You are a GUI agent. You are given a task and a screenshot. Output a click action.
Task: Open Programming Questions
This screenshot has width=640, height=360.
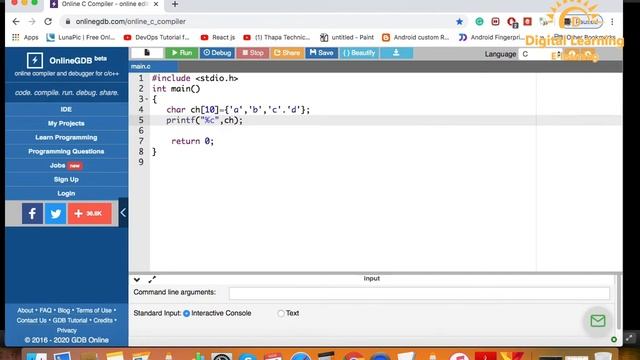(66, 151)
